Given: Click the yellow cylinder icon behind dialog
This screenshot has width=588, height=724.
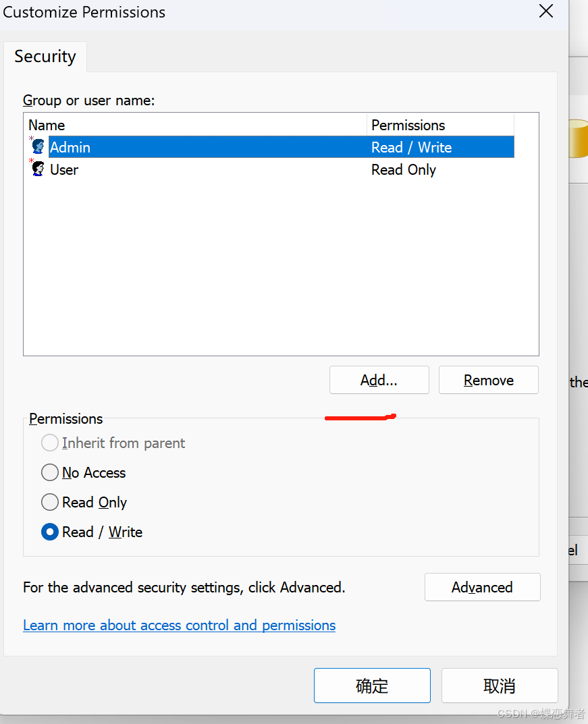Looking at the screenshot, I should pos(578,139).
